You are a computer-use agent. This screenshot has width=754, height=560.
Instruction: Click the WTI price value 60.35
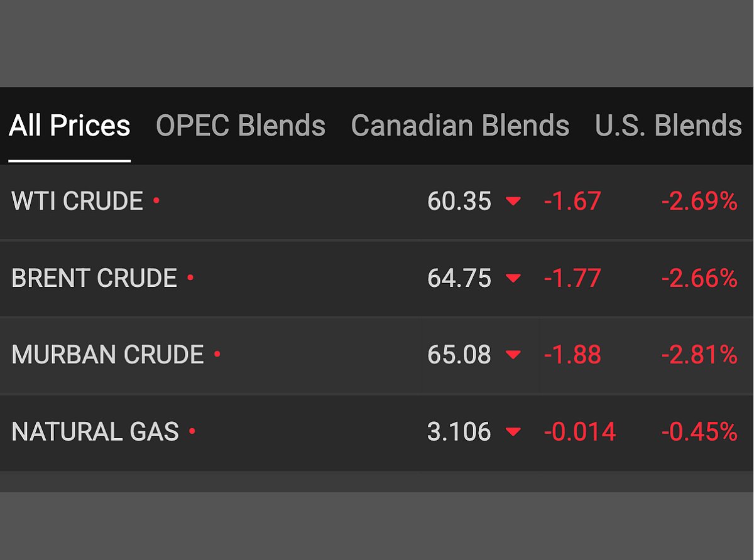point(459,202)
